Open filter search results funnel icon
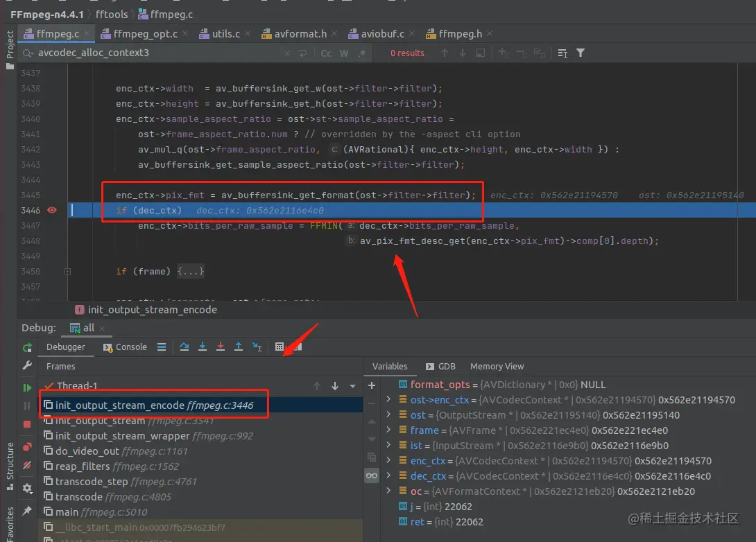This screenshot has width=756, height=542. point(581,53)
